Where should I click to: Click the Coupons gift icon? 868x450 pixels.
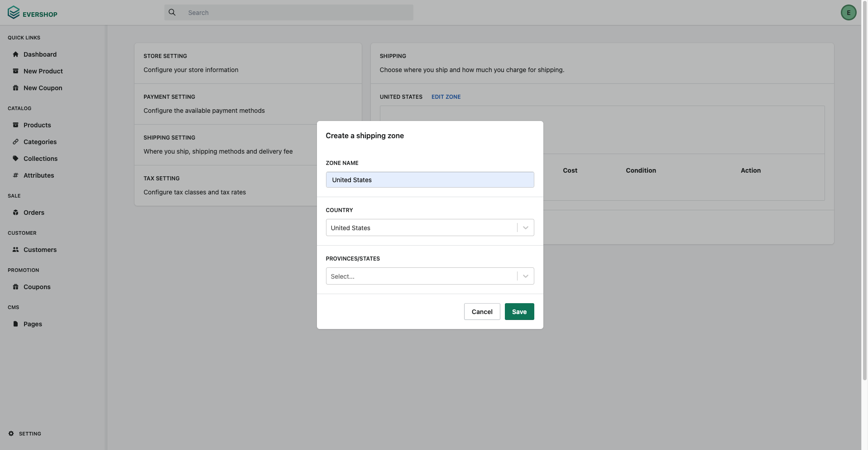pos(16,287)
